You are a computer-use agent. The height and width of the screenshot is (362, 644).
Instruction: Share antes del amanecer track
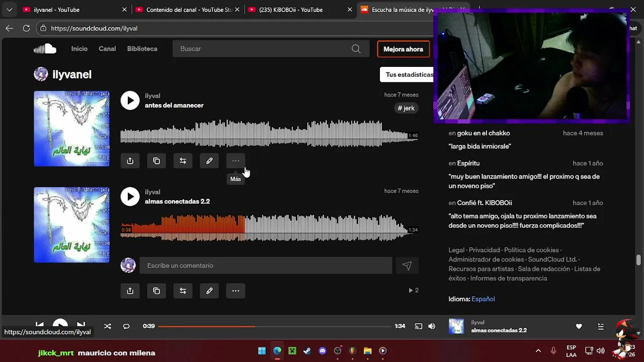[130, 161]
